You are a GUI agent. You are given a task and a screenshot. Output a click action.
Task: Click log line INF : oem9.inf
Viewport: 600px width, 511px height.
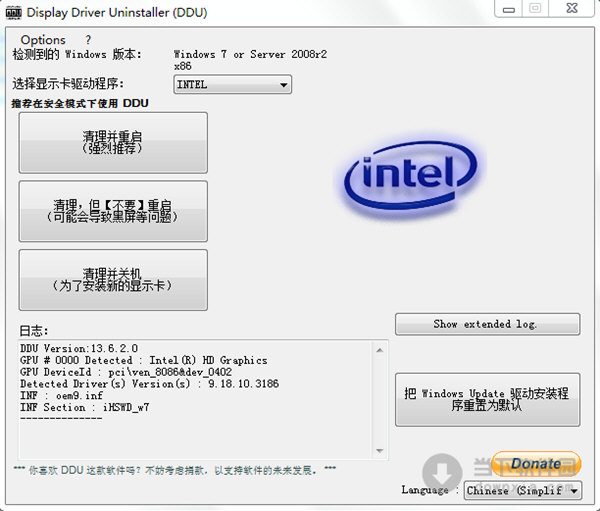pyautogui.click(x=61, y=395)
